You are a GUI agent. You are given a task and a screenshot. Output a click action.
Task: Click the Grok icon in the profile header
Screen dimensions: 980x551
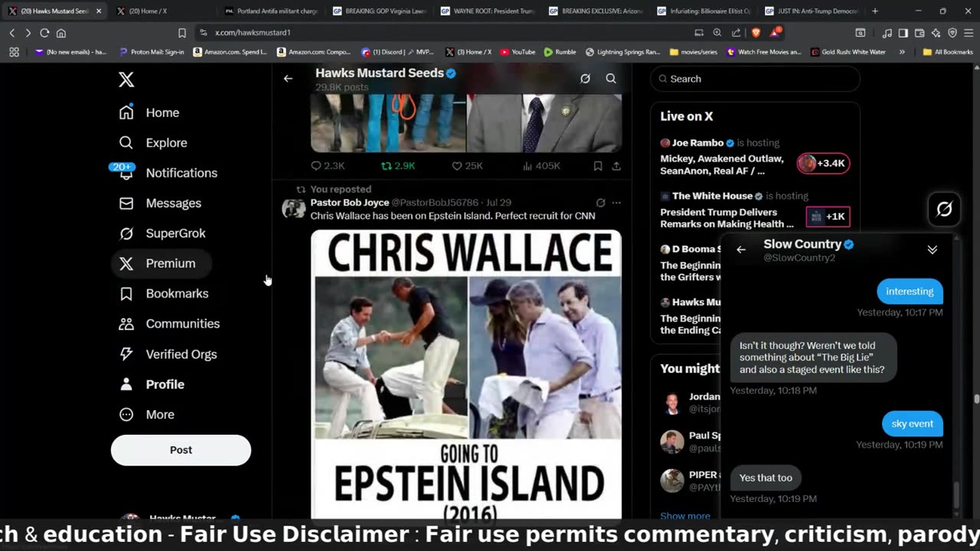tap(585, 78)
